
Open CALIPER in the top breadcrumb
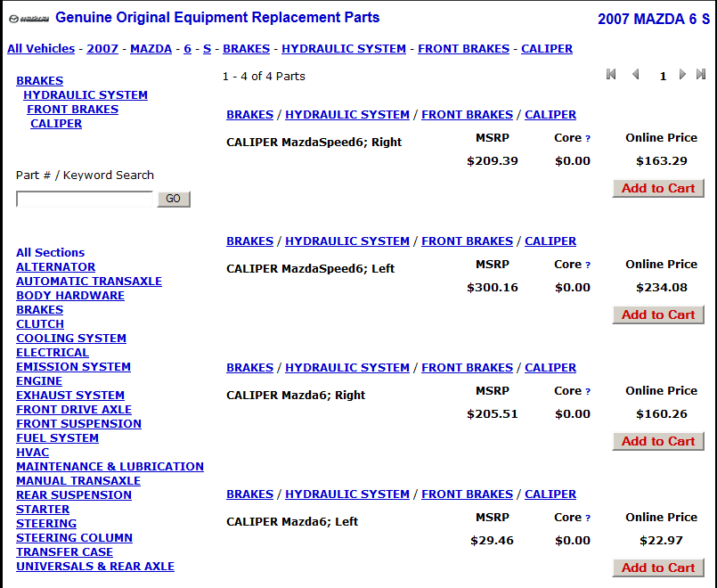tap(547, 48)
